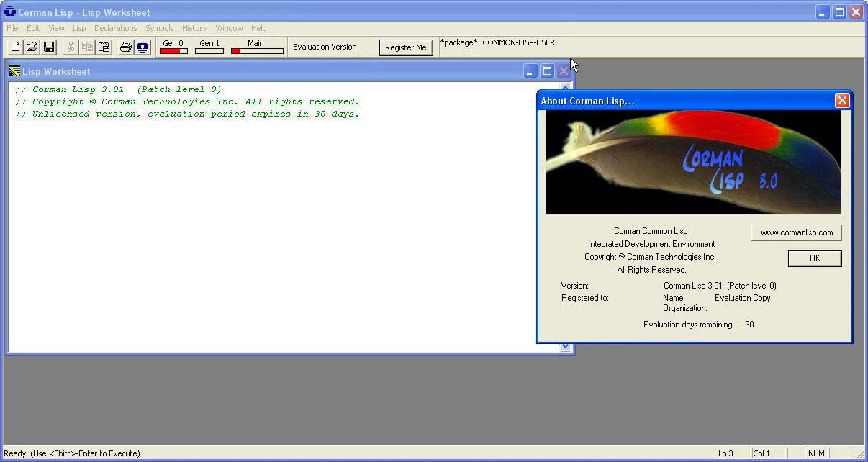Click "Integrated Development Environment" text in dialog
Image resolution: width=868 pixels, height=462 pixels.
651,244
